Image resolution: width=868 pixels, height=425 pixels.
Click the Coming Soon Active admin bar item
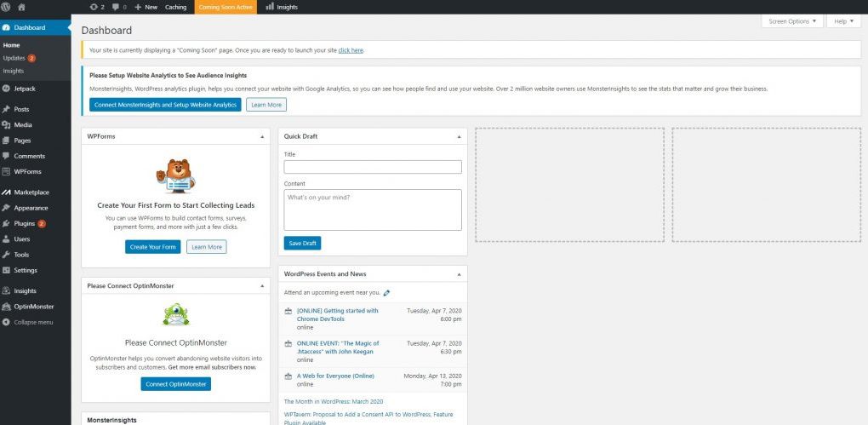click(226, 7)
